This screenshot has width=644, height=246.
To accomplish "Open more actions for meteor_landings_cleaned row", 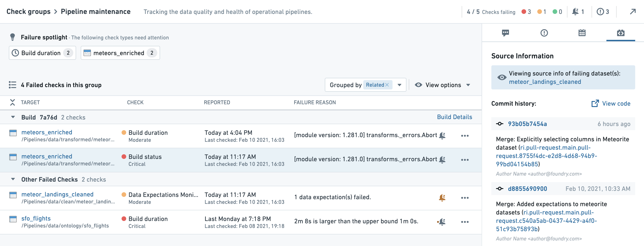I will coord(464,198).
